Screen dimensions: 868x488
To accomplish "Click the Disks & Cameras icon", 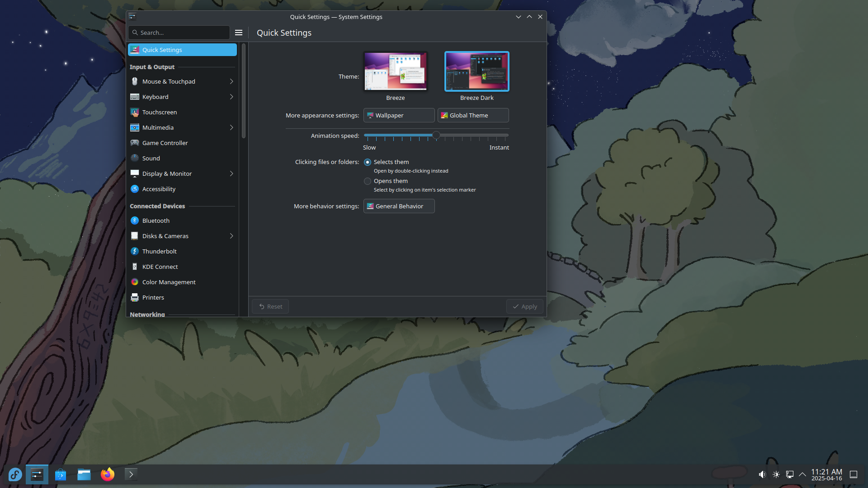I will point(135,236).
